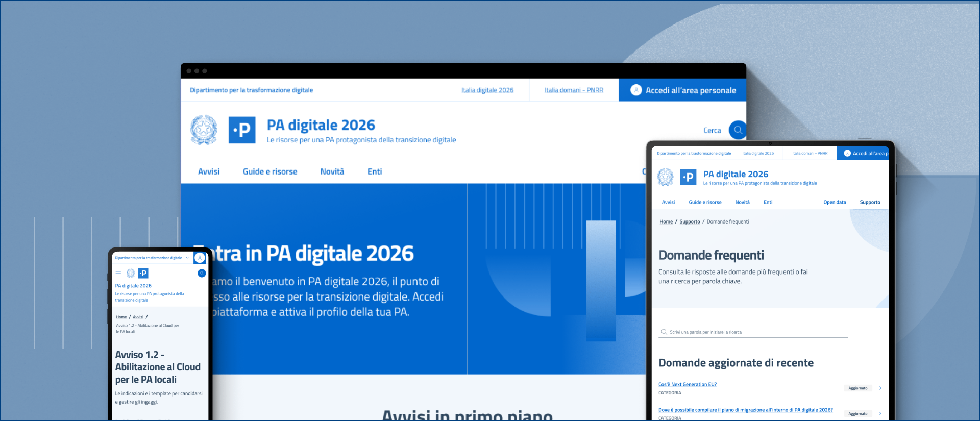The height and width of the screenshot is (421, 980).
Task: Tap the Home breadcrumb on the phone
Action: point(121,317)
